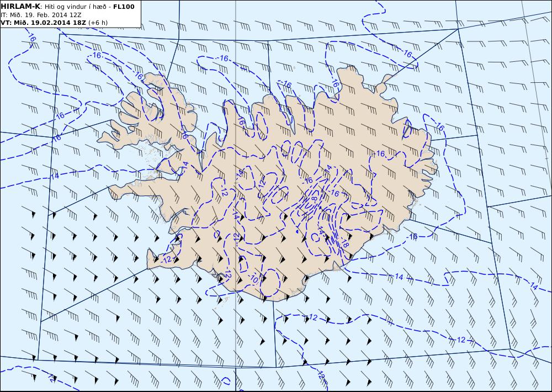Click the -10 isotherm contour label
This screenshot has width=552, height=392.
pos(253,278)
